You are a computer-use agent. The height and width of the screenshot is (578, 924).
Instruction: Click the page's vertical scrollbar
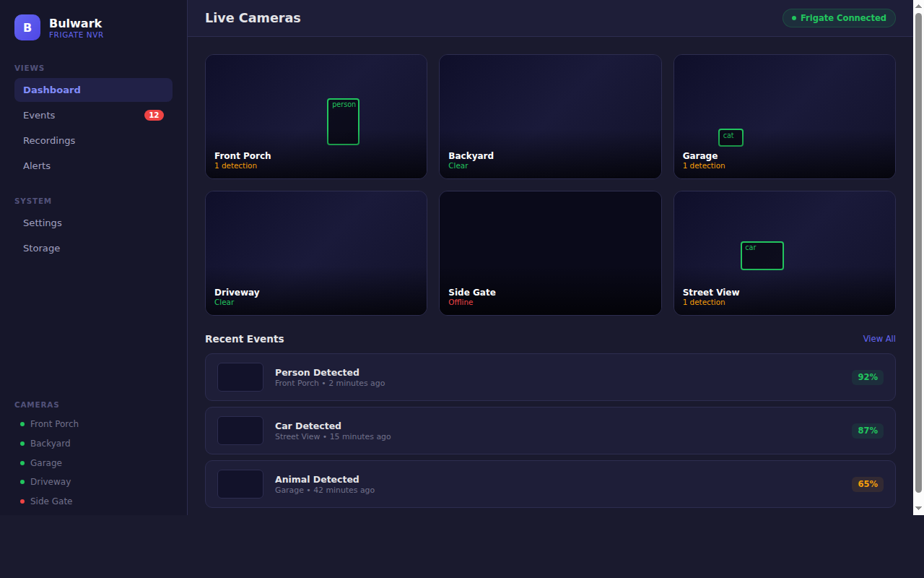[x=918, y=253]
